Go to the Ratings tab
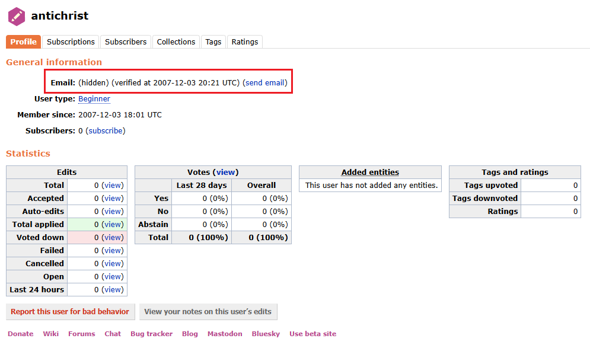 click(244, 41)
